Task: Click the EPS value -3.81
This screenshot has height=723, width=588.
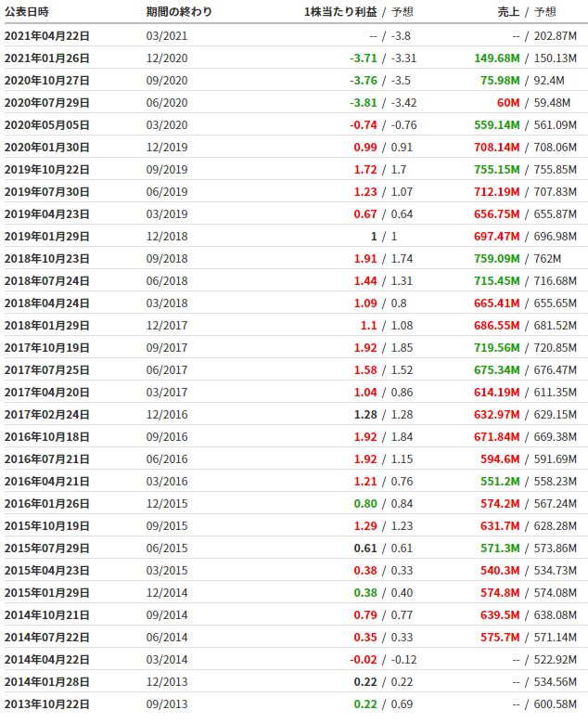Action: click(x=364, y=103)
